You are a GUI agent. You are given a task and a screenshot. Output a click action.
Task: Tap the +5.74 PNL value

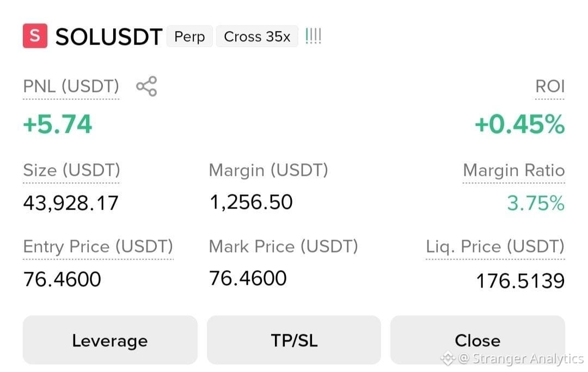[57, 124]
